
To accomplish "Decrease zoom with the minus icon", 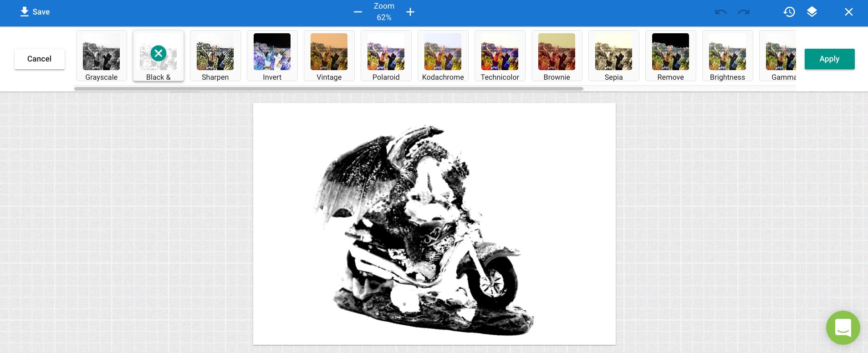I will click(x=358, y=12).
